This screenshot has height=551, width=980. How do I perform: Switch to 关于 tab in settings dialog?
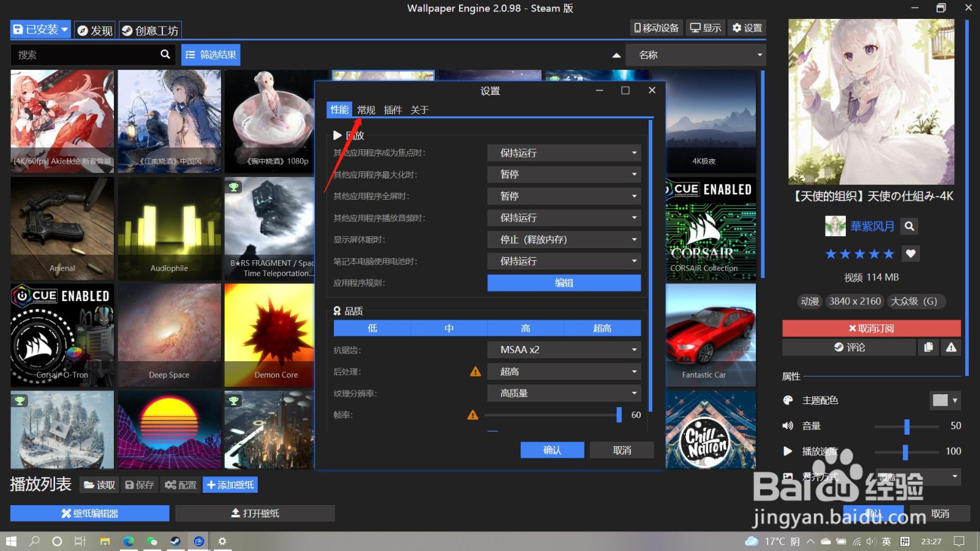pos(420,110)
